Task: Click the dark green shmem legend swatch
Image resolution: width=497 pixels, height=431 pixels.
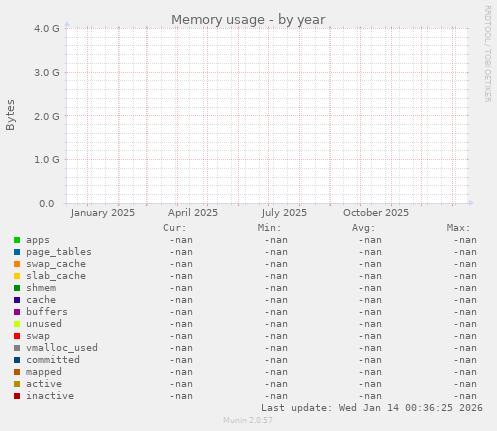Action: pyautogui.click(x=17, y=288)
